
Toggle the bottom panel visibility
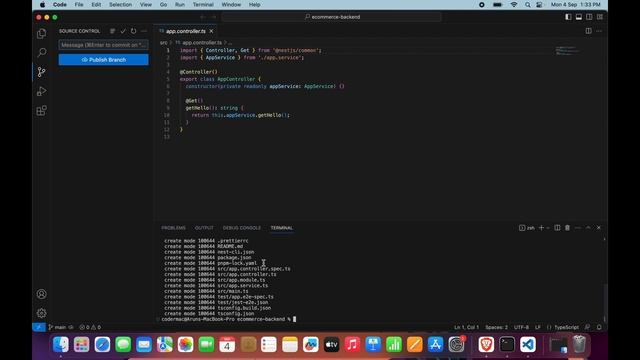(x=579, y=17)
